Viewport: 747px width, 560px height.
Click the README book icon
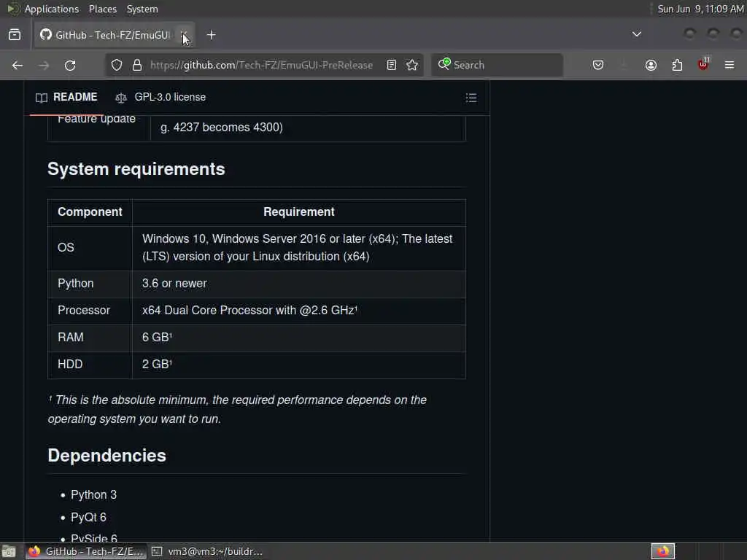[42, 98]
